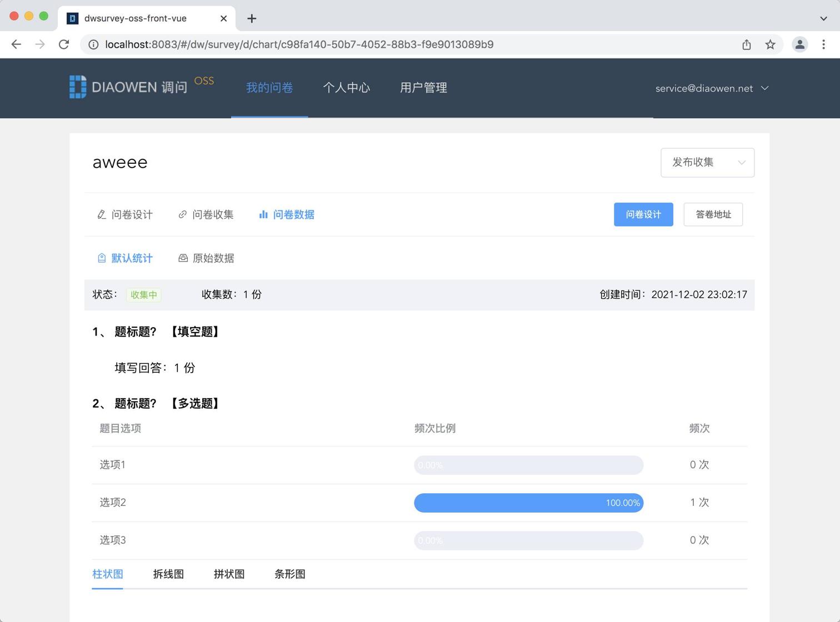Viewport: 840px width, 622px height.
Task: Click the 收集数：1 份 text
Action: coord(232,295)
